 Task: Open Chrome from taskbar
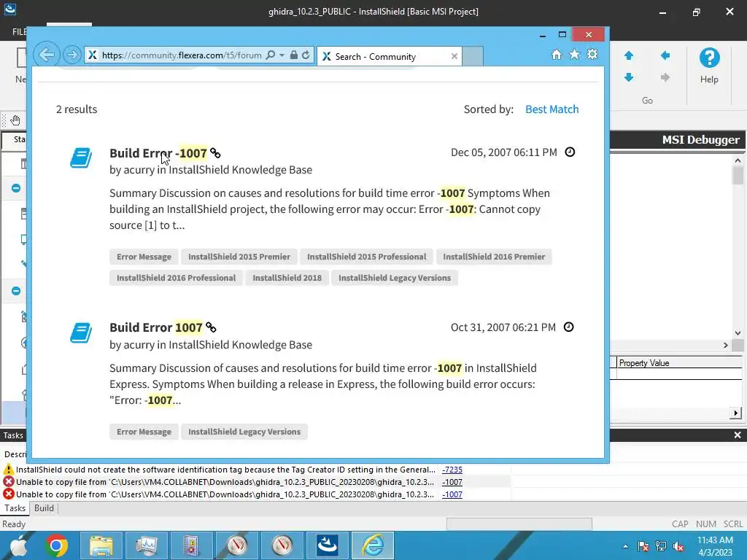coord(56,545)
